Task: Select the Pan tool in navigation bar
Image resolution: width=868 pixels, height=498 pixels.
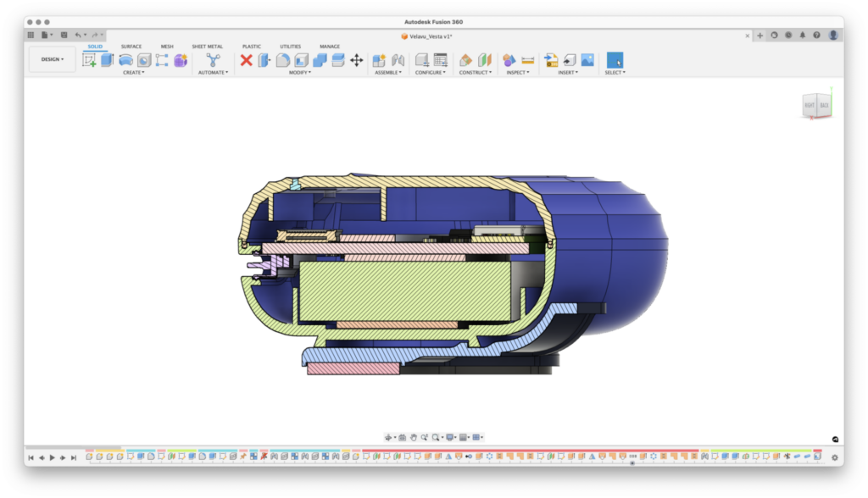Action: 414,436
